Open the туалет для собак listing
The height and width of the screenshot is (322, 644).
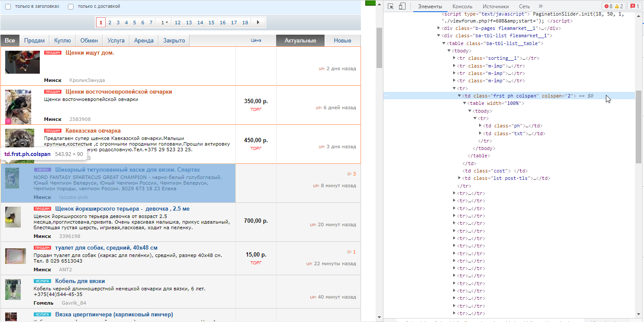106,248
